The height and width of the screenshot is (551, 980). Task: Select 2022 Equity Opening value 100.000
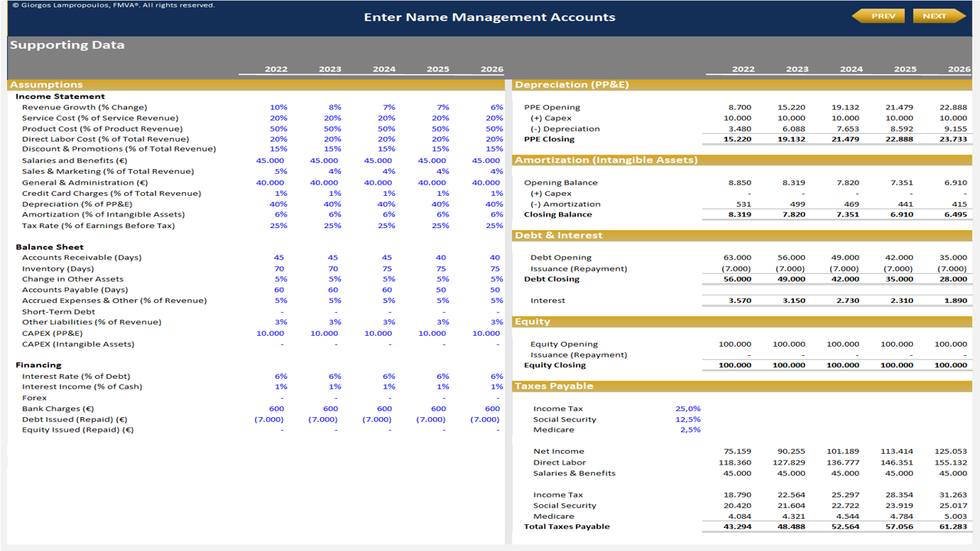pyautogui.click(x=735, y=344)
